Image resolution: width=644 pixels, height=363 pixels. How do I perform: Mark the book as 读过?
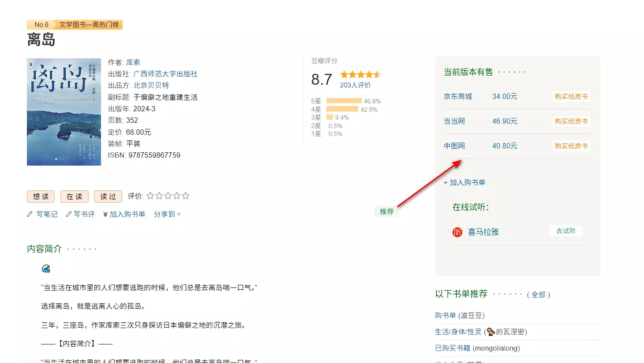tap(108, 197)
